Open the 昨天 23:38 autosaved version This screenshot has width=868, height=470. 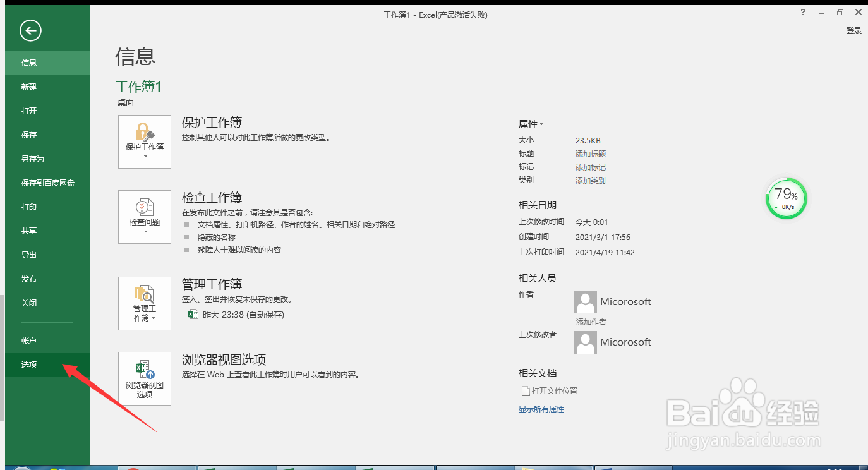pyautogui.click(x=236, y=315)
